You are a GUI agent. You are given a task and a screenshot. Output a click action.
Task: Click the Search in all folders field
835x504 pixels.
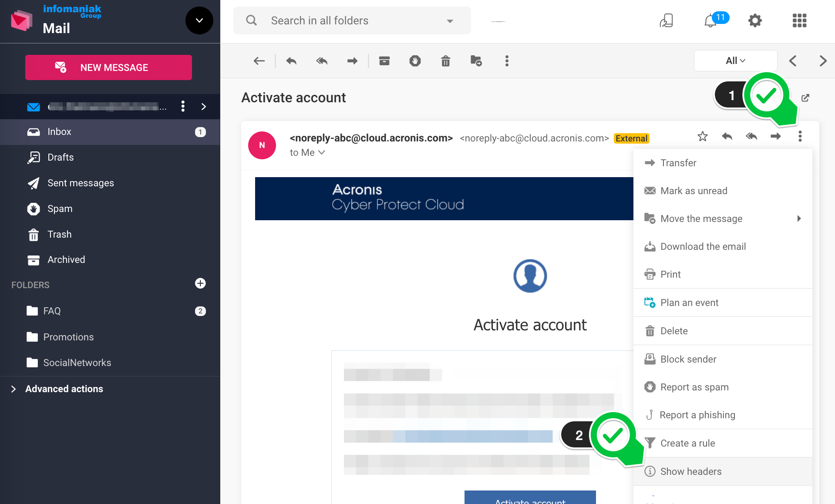pos(352,20)
